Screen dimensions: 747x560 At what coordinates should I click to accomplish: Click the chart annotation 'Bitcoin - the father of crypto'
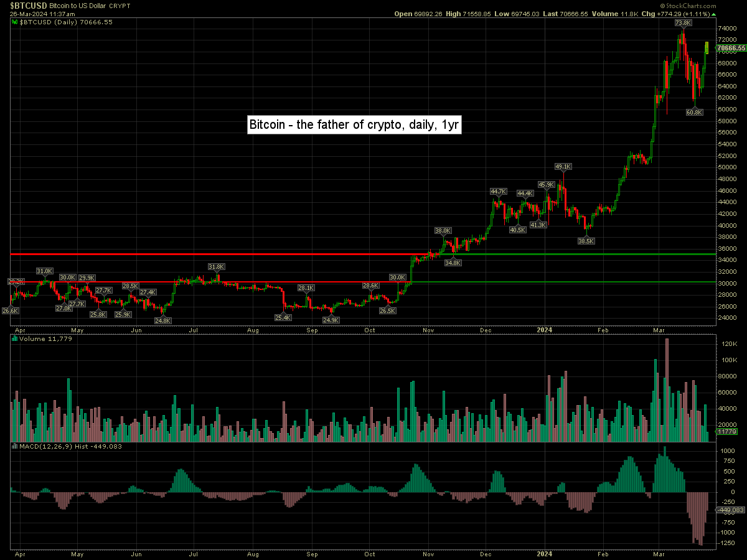(354, 124)
